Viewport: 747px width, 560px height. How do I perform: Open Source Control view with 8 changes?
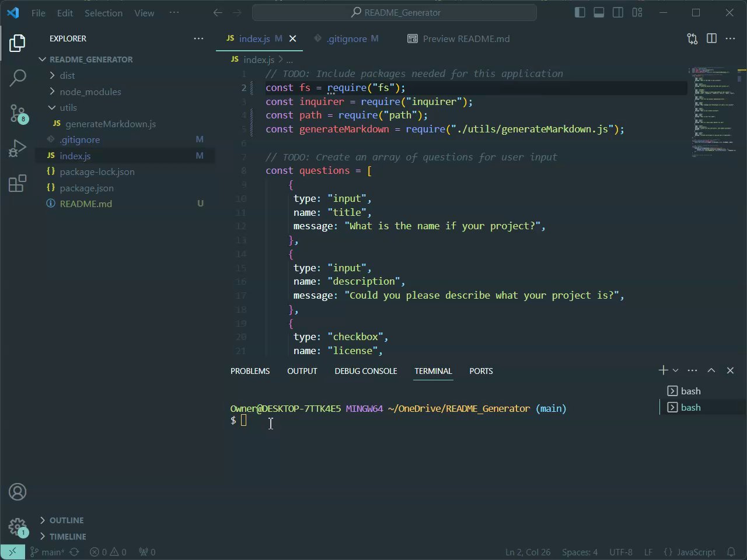click(18, 113)
